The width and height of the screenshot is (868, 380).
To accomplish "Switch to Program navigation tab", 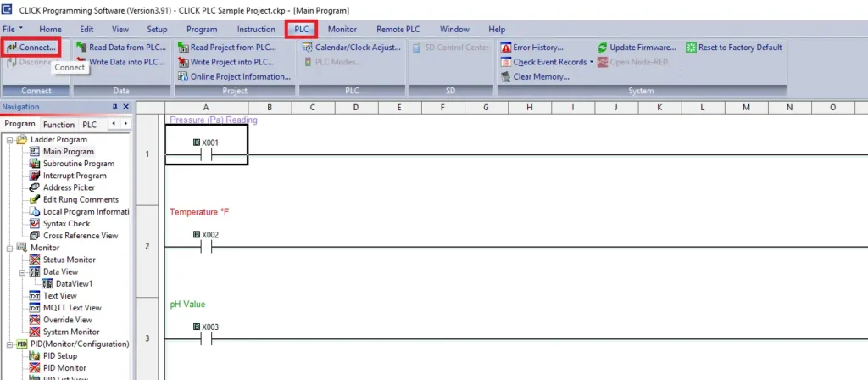I will (x=20, y=124).
